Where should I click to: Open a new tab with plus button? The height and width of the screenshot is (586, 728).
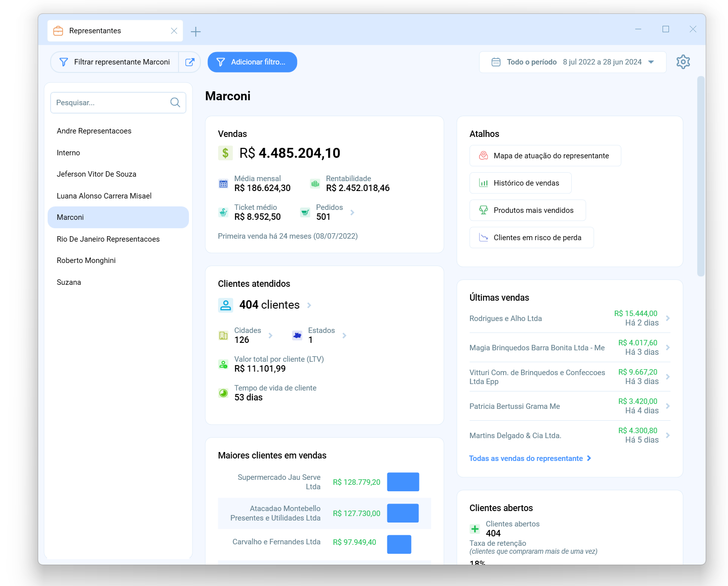pos(196,32)
